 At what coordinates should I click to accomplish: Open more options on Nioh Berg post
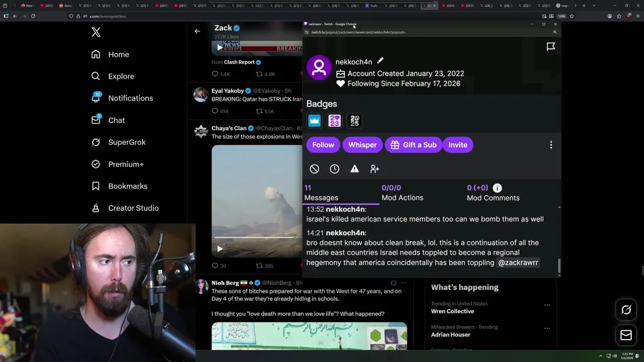(404, 283)
